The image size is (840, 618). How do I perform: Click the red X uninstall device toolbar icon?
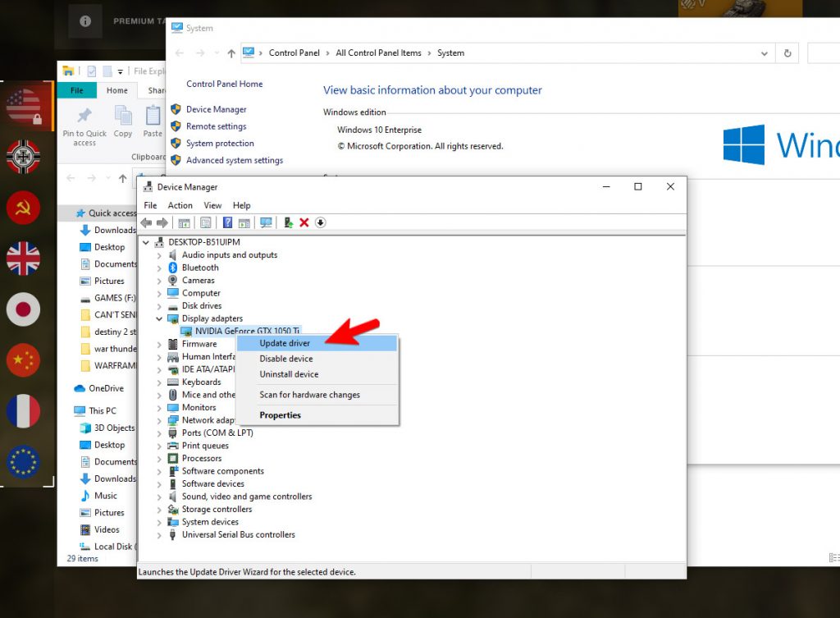click(304, 223)
